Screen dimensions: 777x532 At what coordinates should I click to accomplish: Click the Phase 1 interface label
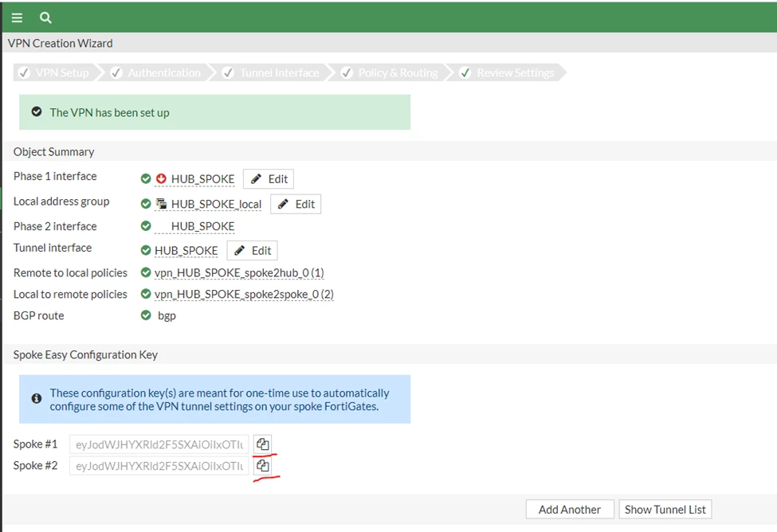click(x=55, y=176)
